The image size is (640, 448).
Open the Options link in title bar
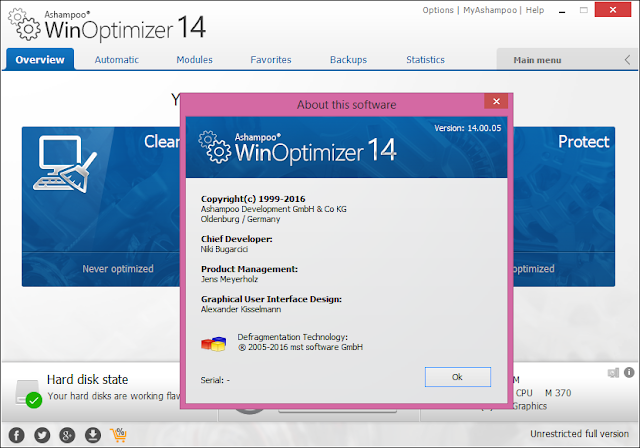click(x=438, y=10)
